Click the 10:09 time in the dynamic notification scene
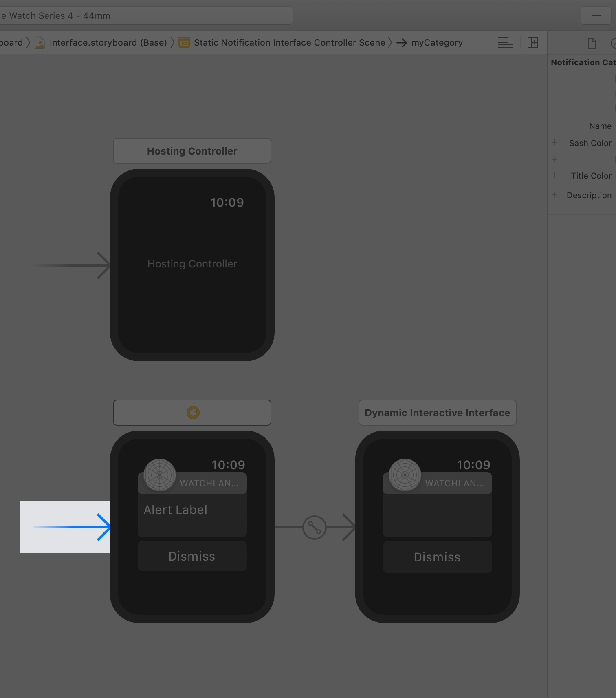The image size is (616, 698). [473, 465]
